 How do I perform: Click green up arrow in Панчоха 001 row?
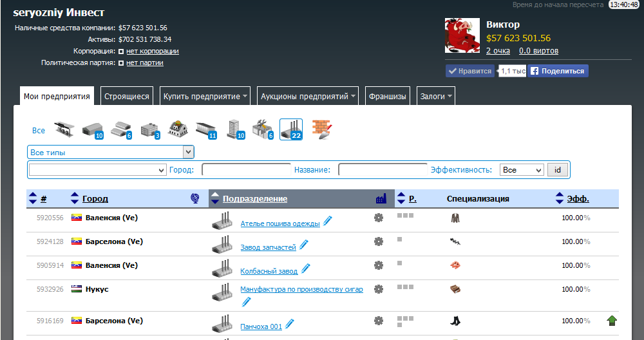[611, 320]
